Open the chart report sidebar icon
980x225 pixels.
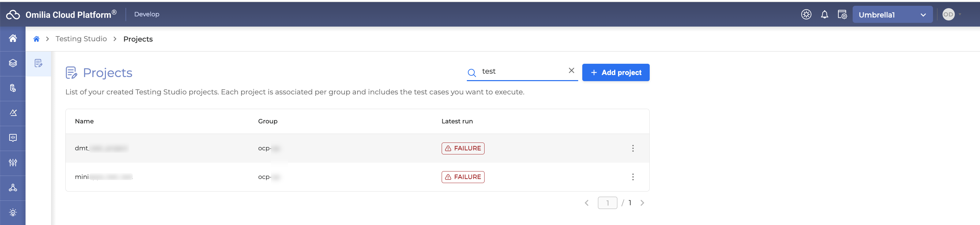(x=13, y=138)
